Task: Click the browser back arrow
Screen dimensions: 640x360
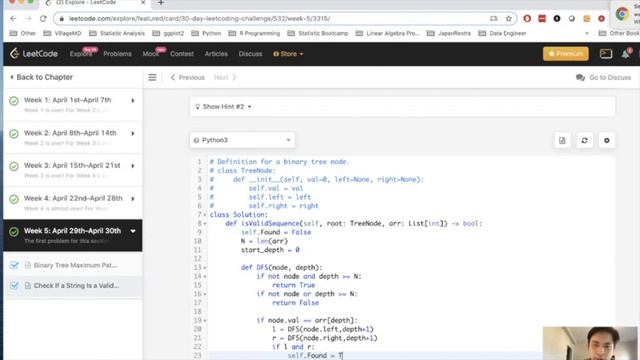Action: pyautogui.click(x=13, y=19)
